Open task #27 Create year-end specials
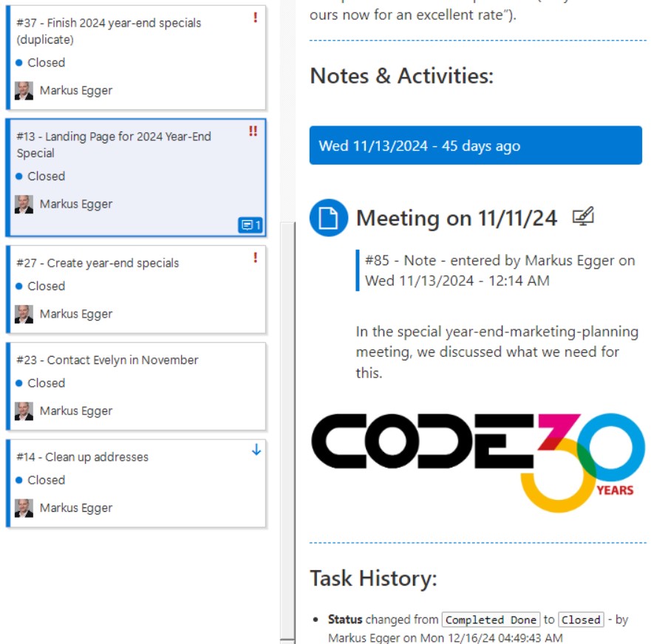The width and height of the screenshot is (654, 644). pos(137,290)
